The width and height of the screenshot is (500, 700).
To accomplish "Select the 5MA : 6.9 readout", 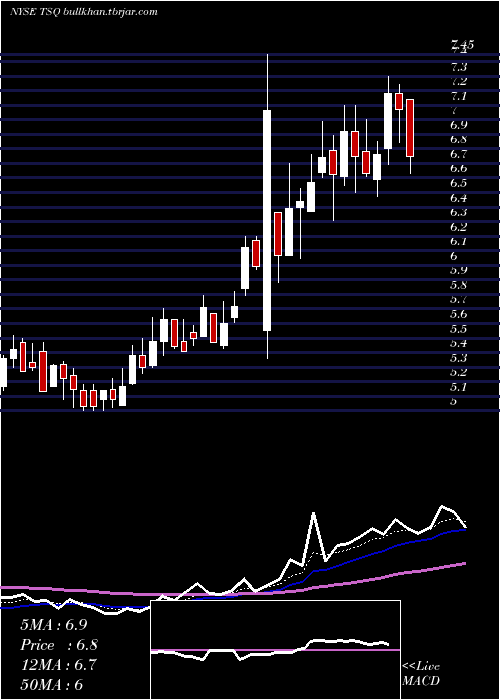I will 56,625.
